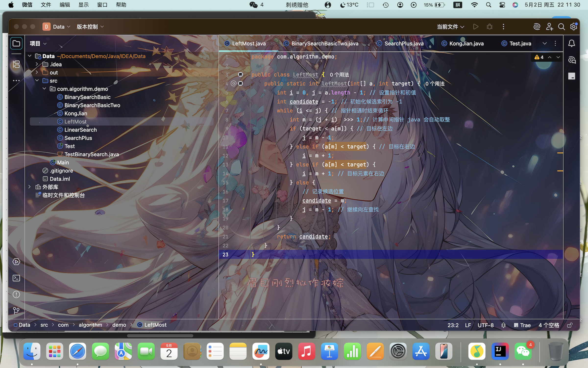Click the AI spiral icon in title bar
588x368 pixels.
coord(537,26)
